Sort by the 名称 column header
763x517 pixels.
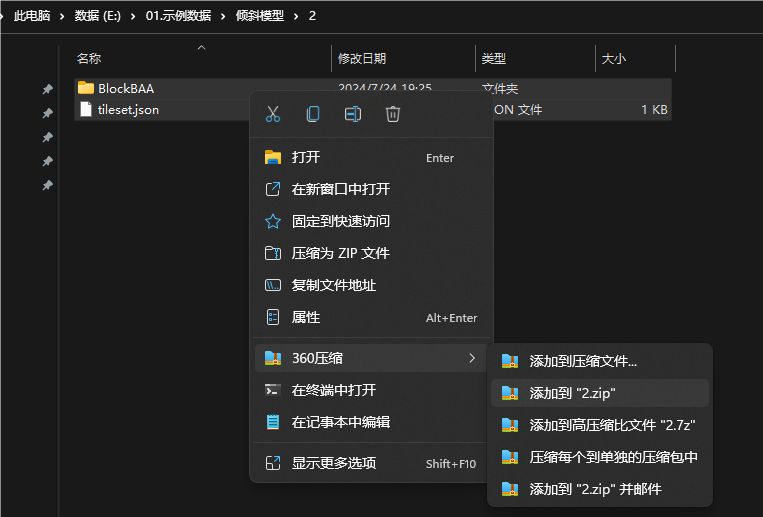90,59
